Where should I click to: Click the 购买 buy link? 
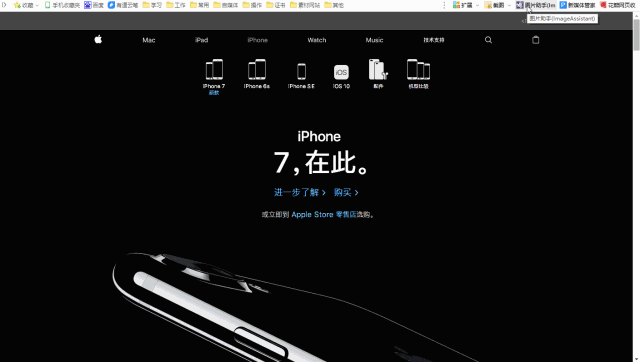[346, 192]
